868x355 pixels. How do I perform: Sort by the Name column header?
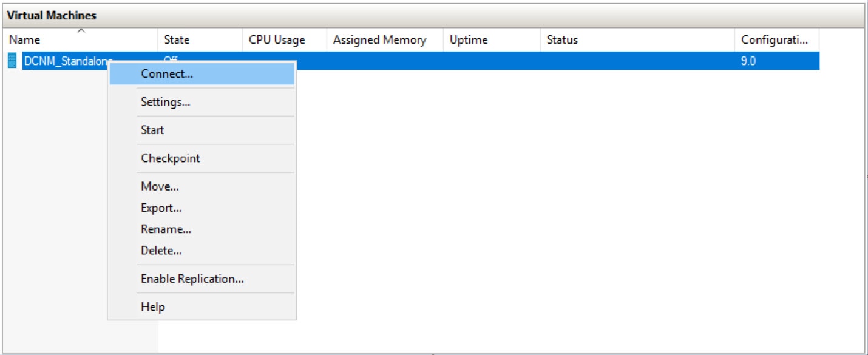pyautogui.click(x=81, y=40)
